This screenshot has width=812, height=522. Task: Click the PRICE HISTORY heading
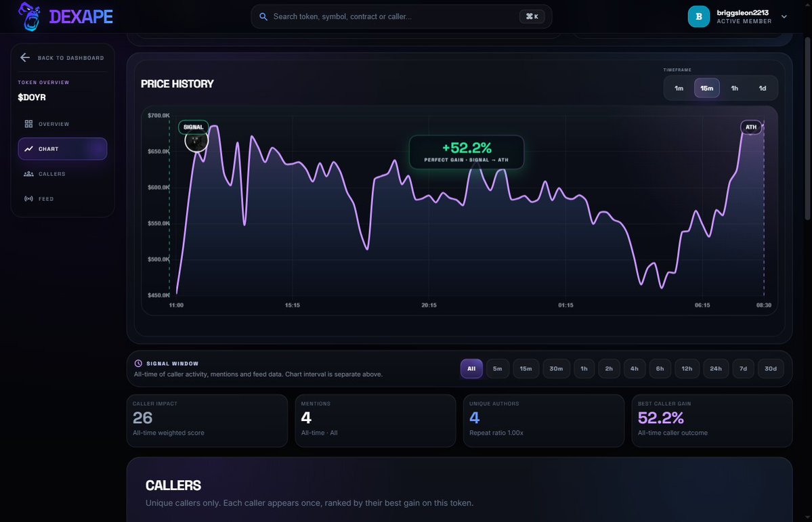point(177,84)
